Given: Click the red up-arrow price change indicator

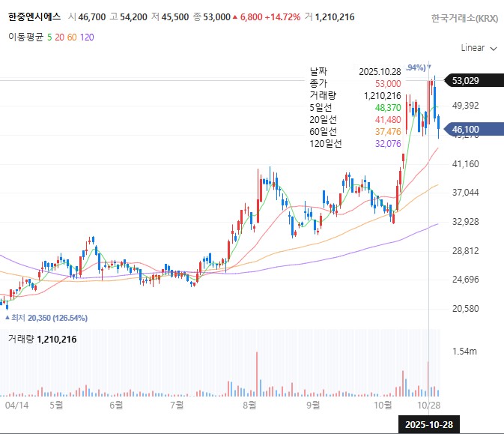Looking at the screenshot, I should (x=235, y=16).
